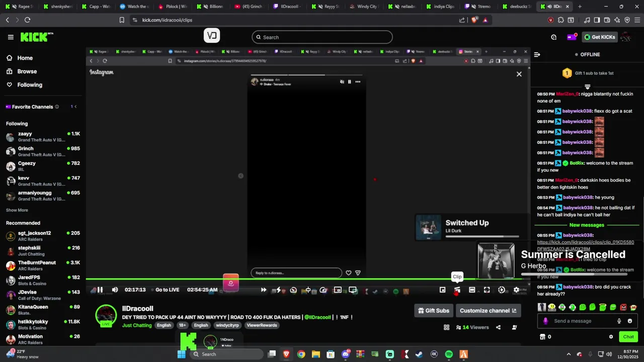Viewport: 644px width, 362px height.
Task: Open hstikkytokky recommended channel
Action: tap(43, 325)
